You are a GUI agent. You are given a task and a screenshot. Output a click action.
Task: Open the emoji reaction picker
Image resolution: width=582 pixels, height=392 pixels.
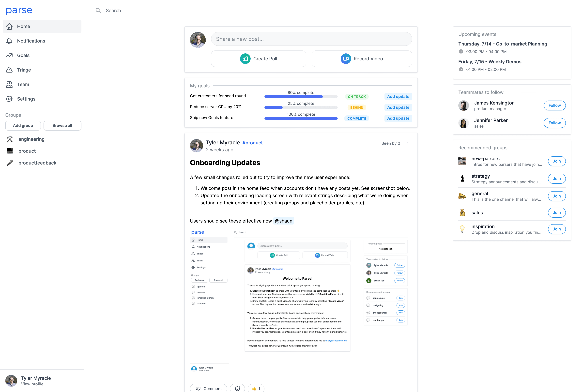[237, 388]
